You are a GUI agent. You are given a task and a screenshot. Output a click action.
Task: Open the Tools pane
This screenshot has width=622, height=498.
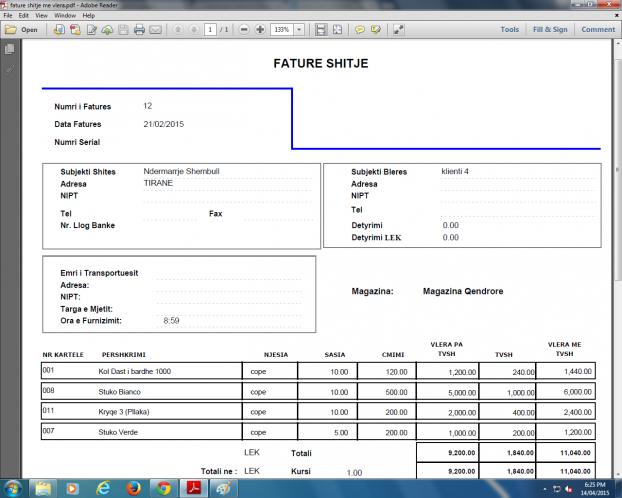(x=509, y=30)
